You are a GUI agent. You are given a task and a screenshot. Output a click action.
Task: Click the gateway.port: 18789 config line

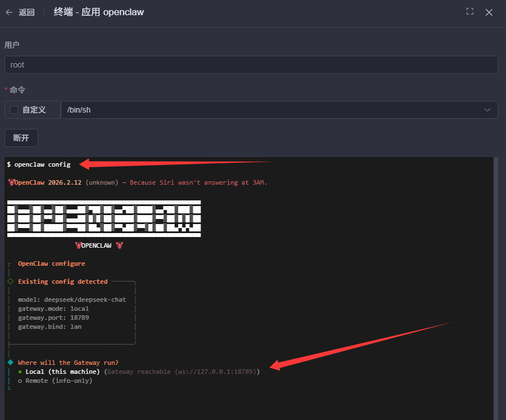(x=54, y=318)
